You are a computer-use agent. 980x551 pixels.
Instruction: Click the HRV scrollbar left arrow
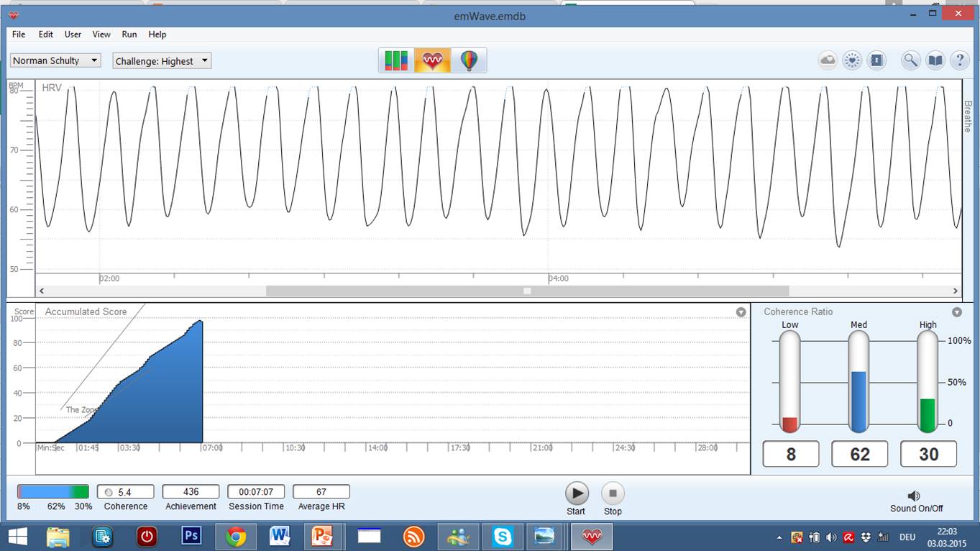point(42,291)
